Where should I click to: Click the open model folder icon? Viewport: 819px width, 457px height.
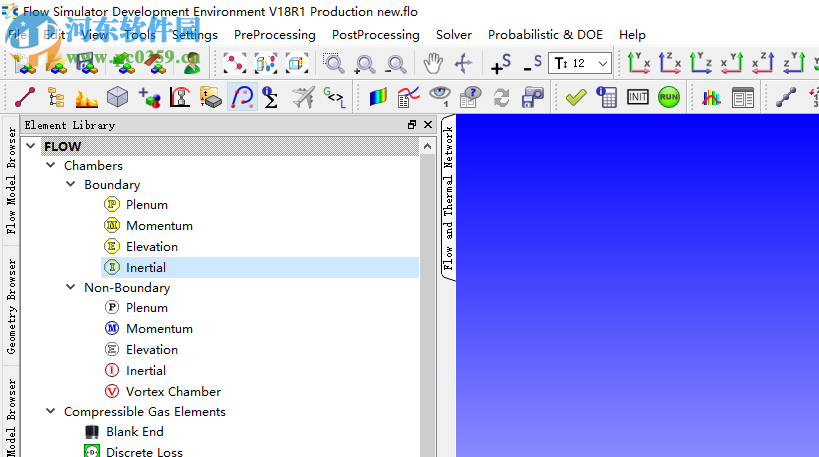[56, 64]
